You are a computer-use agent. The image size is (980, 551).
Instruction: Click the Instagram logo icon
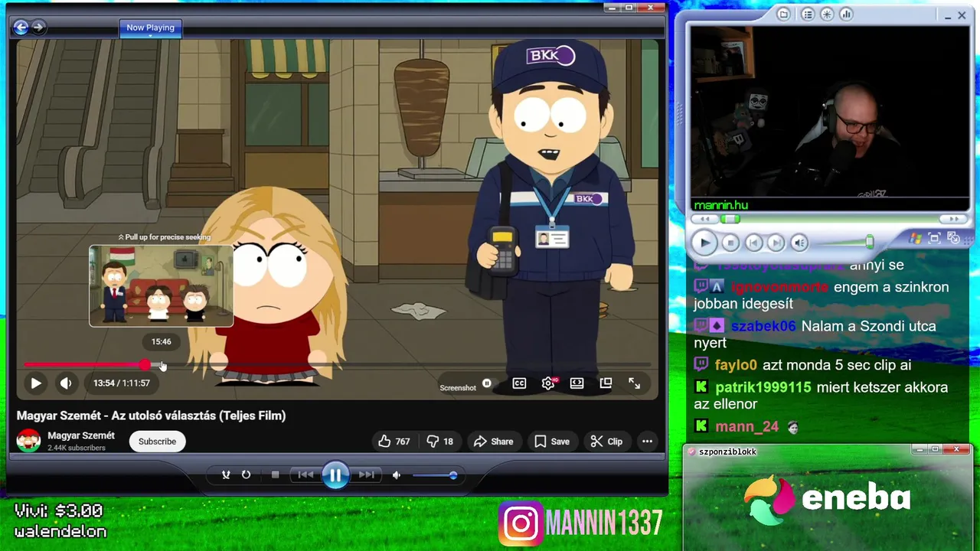click(x=521, y=524)
